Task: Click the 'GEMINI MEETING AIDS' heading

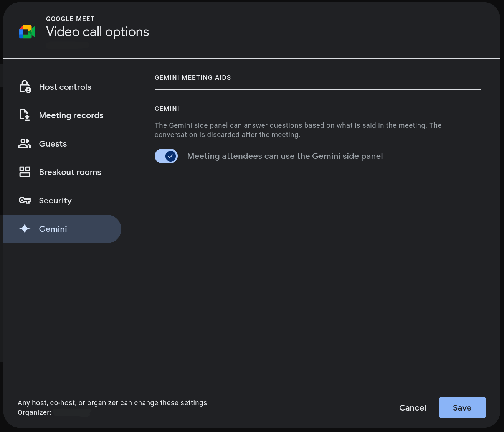Action: (193, 77)
